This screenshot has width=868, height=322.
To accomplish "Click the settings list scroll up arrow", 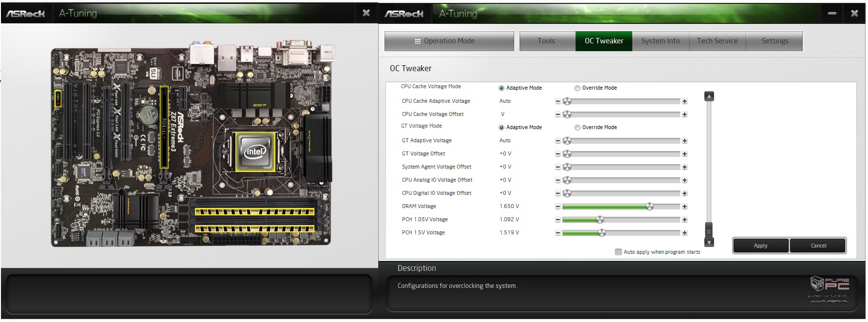I will 710,96.
